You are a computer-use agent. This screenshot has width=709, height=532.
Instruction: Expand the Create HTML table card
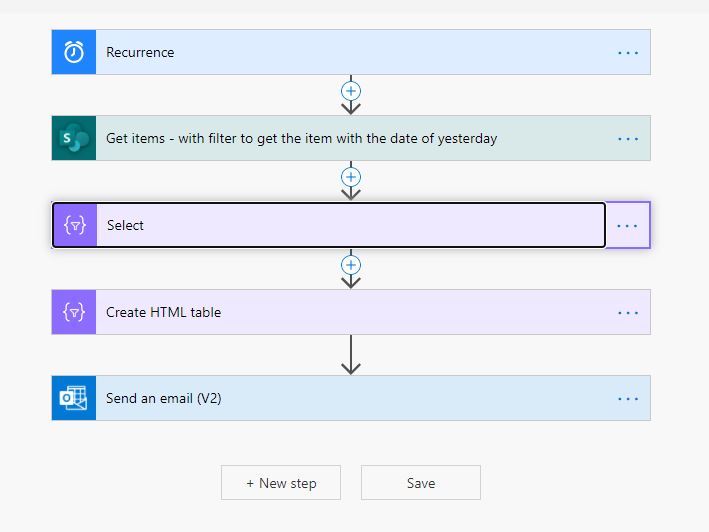pyautogui.click(x=351, y=312)
